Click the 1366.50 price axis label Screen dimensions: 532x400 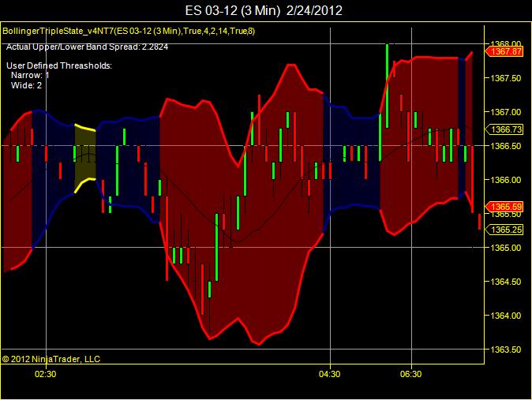[x=506, y=146]
